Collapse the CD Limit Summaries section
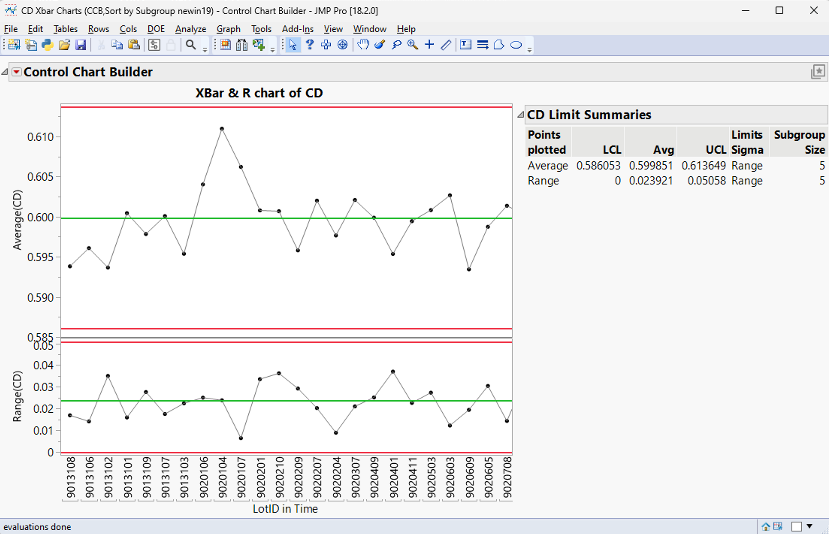This screenshot has height=534, width=829. click(521, 115)
